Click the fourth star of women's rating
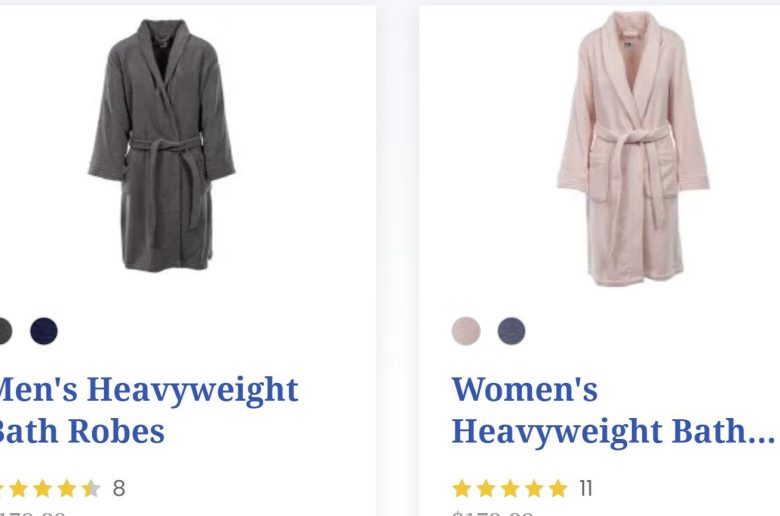 click(534, 489)
